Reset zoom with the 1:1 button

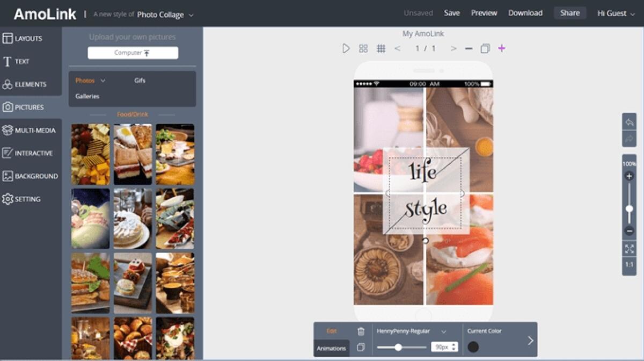point(629,265)
